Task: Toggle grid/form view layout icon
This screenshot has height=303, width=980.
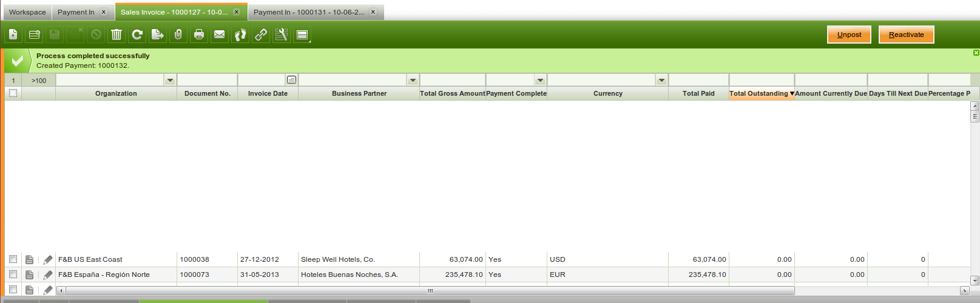Action: point(302,35)
